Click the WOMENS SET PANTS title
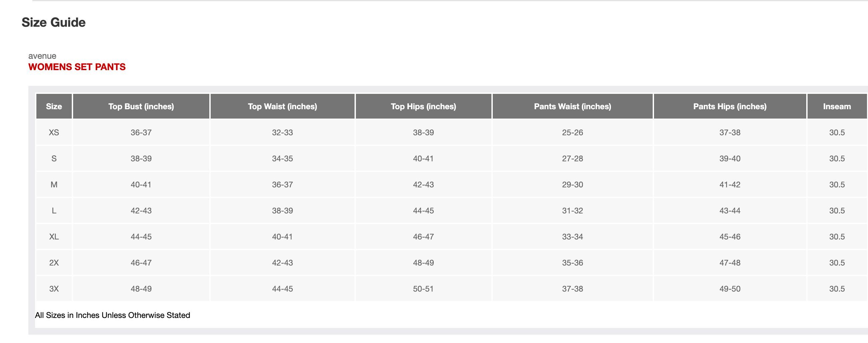The height and width of the screenshot is (343, 868). point(77,67)
